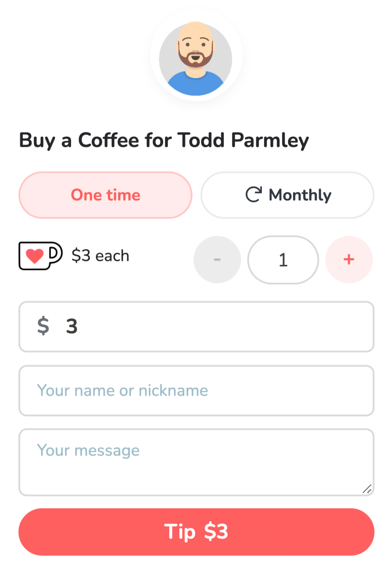The width and height of the screenshot is (392, 576).
Task: Click the coffee mug icon
Action: pyautogui.click(x=41, y=256)
